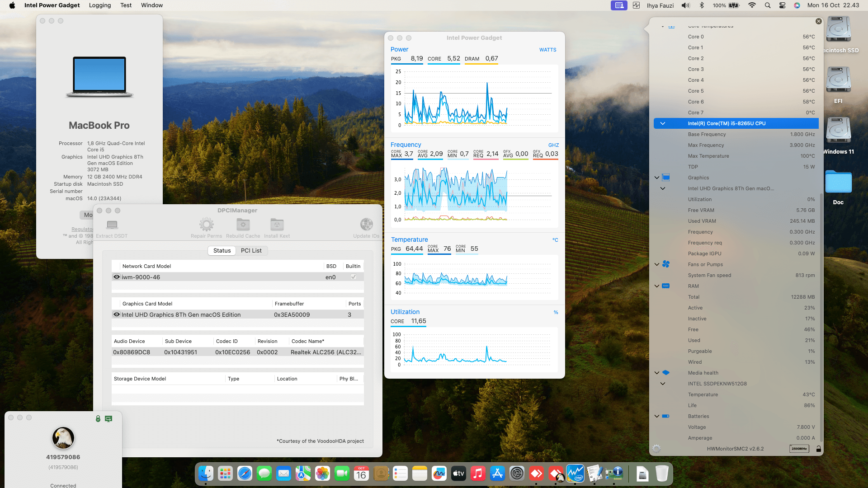Click the Rebuild Cache toolbar icon
This screenshot has width=868, height=488.
[243, 225]
